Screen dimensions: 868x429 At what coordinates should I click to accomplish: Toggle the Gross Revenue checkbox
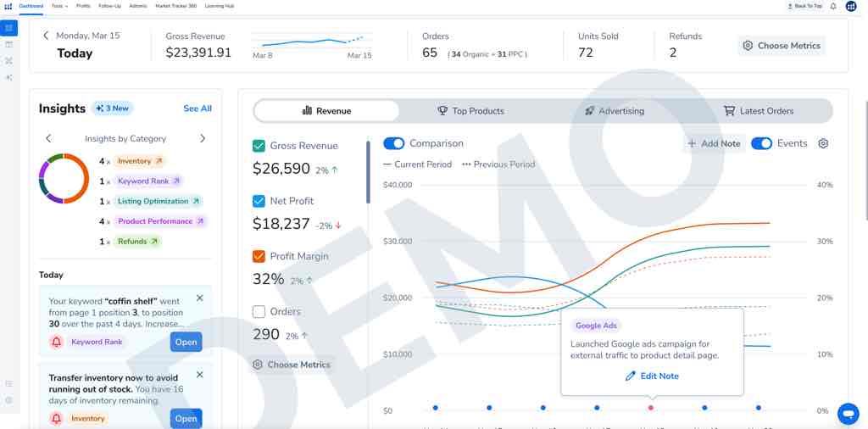coord(259,146)
